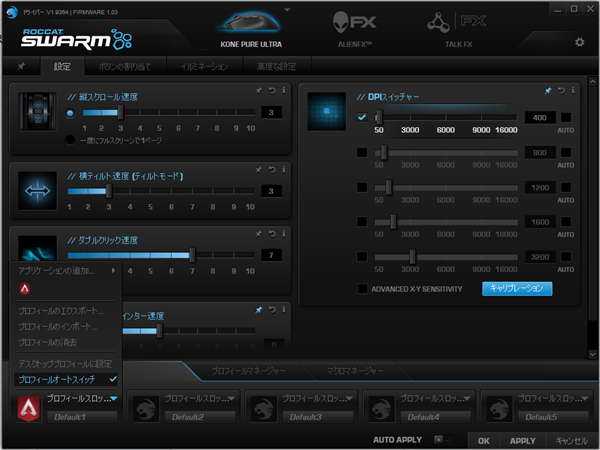Viewport: 600px width, 450px height.
Task: Show info for horizontal tilt speed
Action: (x=284, y=169)
